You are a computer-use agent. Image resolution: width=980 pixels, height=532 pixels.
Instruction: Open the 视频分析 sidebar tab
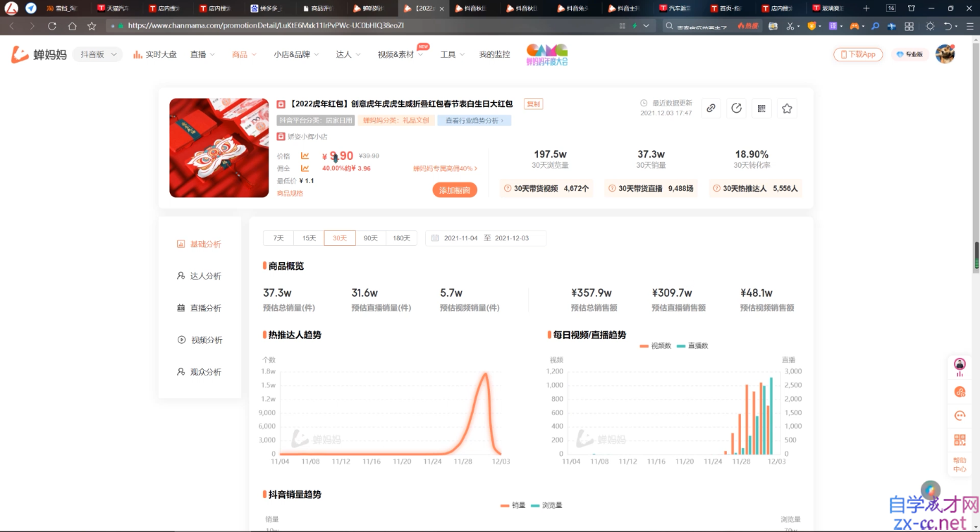click(200, 340)
